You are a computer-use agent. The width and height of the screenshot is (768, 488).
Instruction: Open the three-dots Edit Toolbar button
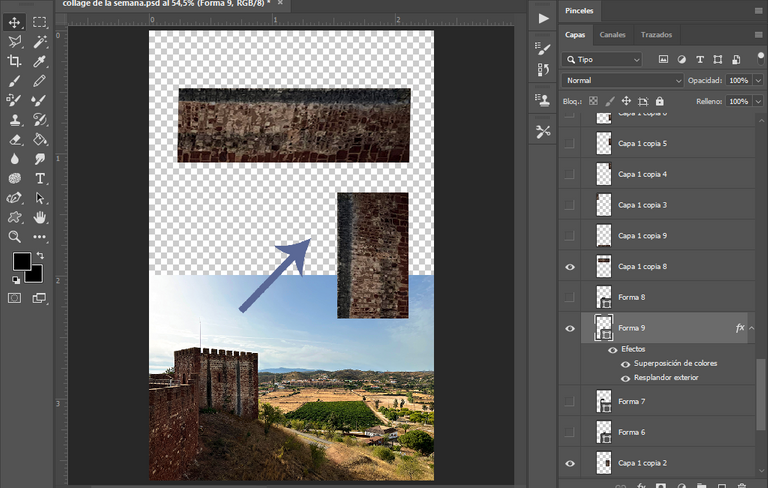click(x=40, y=237)
